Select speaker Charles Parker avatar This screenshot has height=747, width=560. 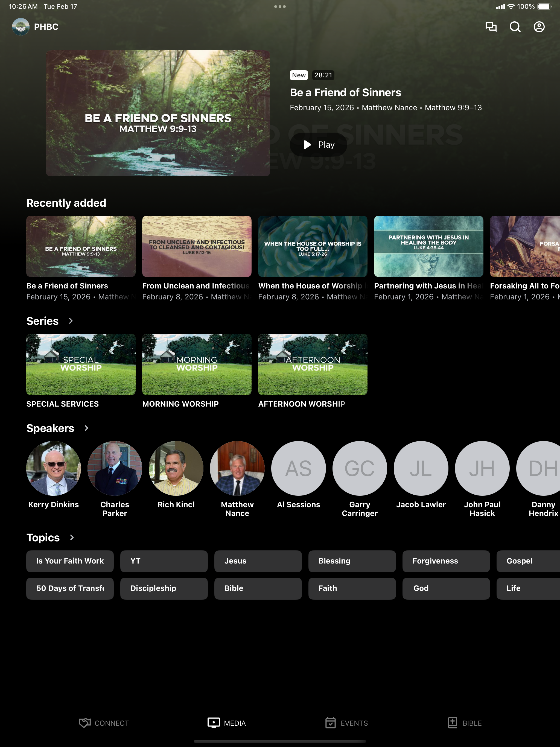(115, 468)
